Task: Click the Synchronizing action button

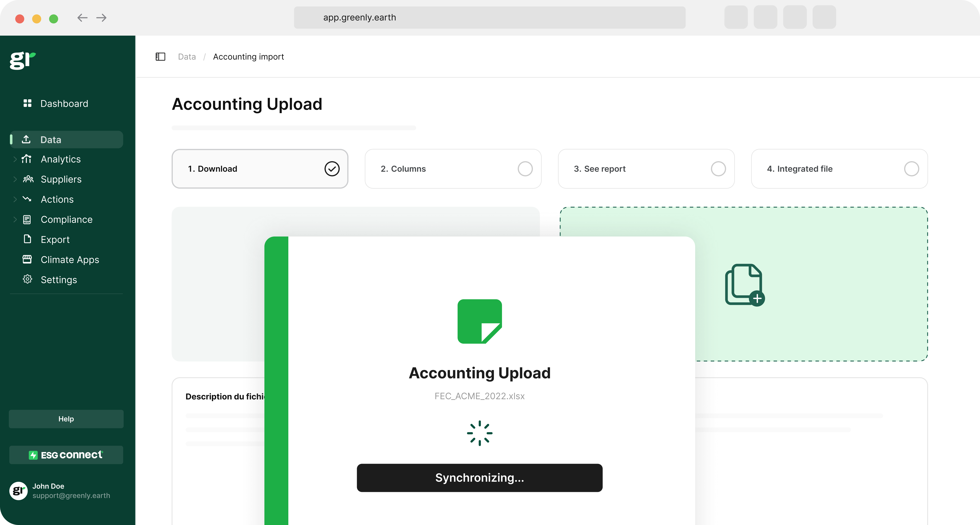Action: point(480,478)
